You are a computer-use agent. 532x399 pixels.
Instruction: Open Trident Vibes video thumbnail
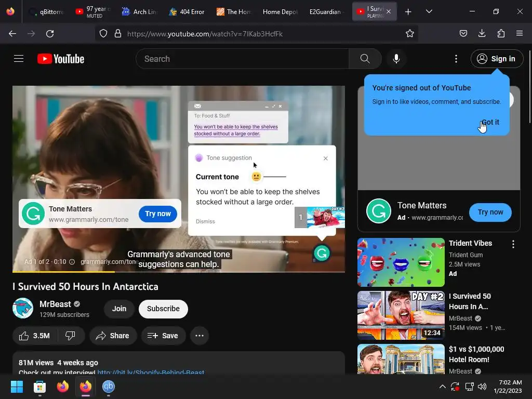[401, 262]
